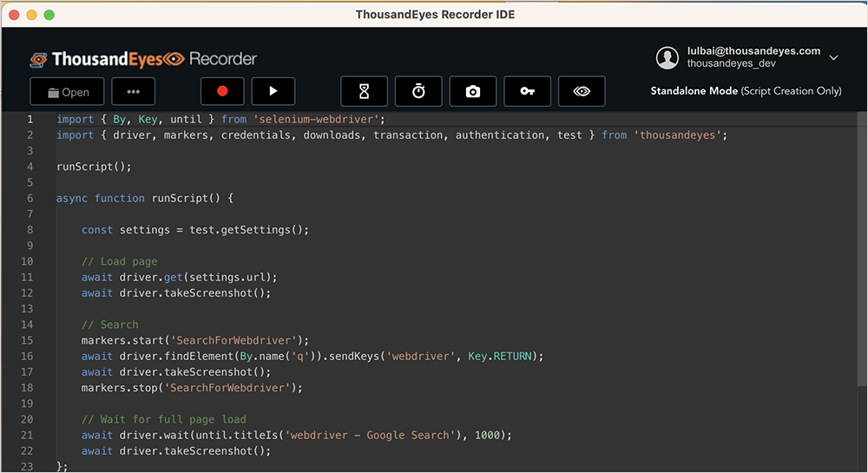Toggle the eye icon in the toolbar
This screenshot has height=473, width=868.
[582, 91]
